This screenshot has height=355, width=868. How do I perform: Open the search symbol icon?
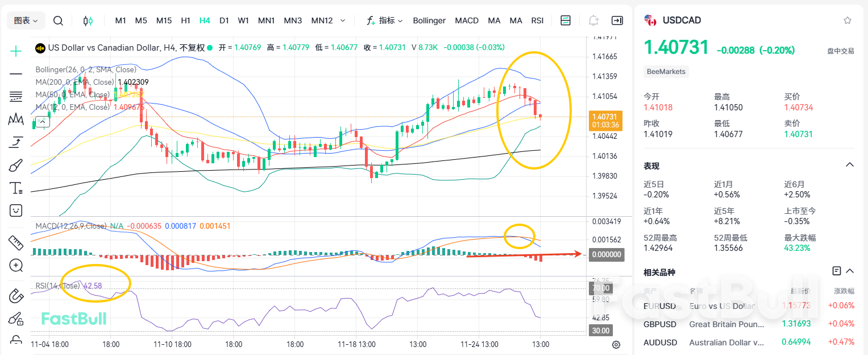pyautogui.click(x=57, y=20)
